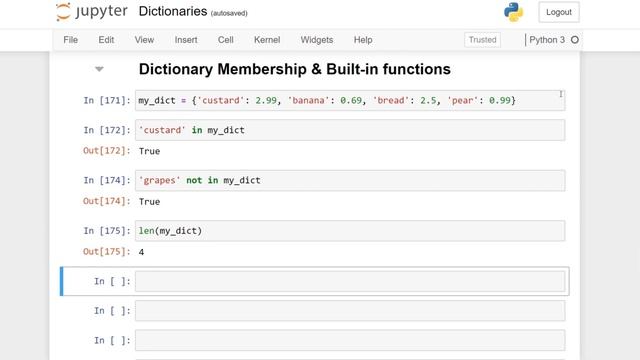The height and width of the screenshot is (360, 640).
Task: Click the In [175] prompt label
Action: pyautogui.click(x=107, y=231)
